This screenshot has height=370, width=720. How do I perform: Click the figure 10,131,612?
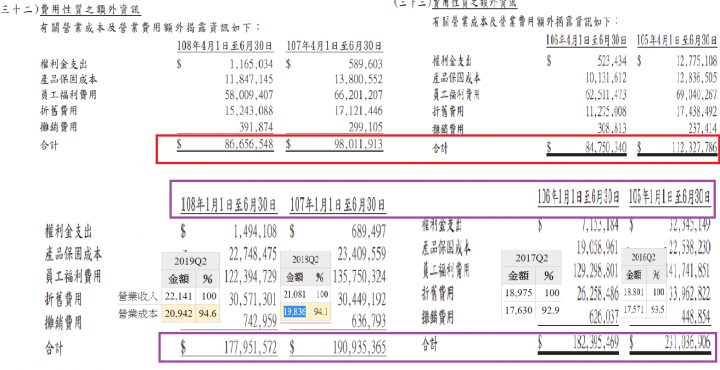[x=606, y=78]
